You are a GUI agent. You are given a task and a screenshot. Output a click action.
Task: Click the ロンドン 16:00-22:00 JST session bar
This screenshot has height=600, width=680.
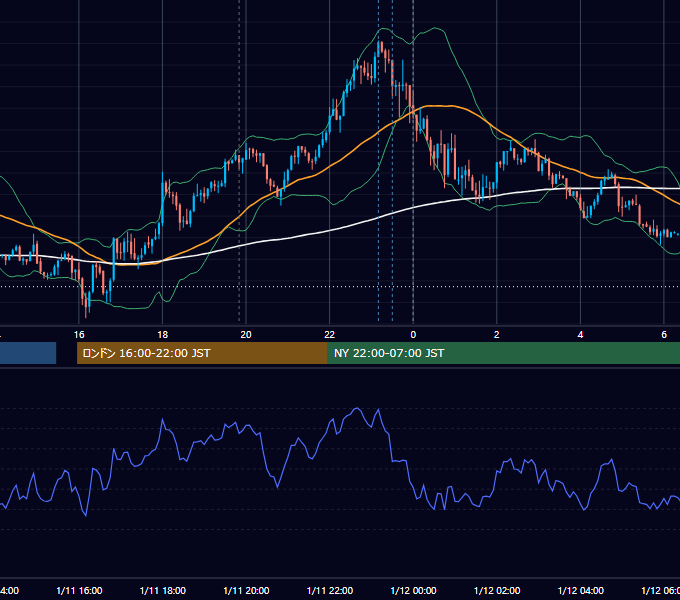202,353
